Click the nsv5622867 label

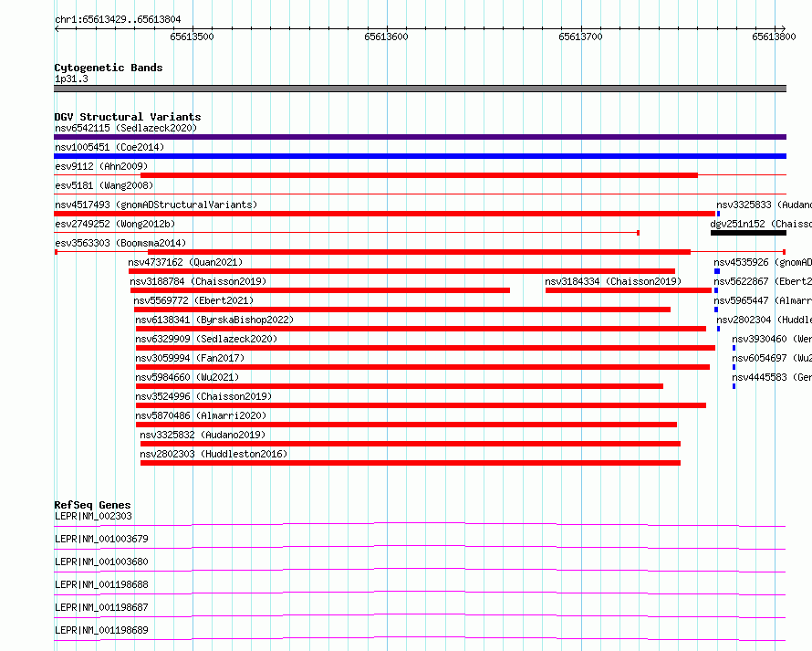coord(763,281)
